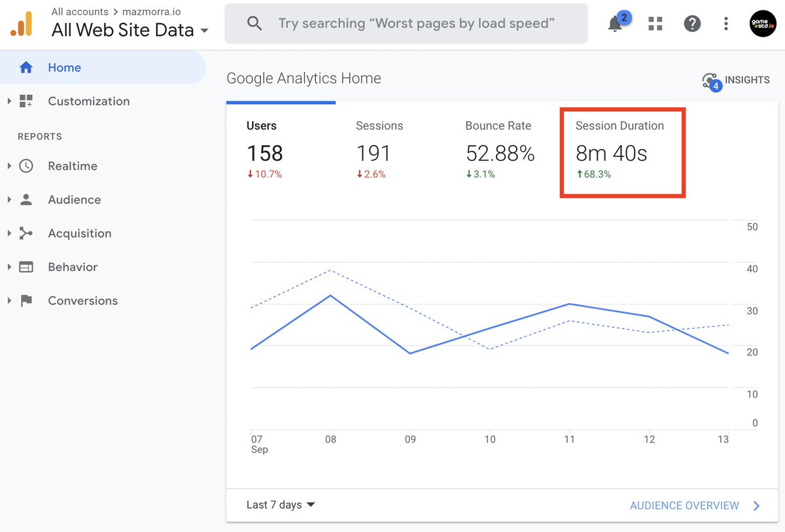This screenshot has height=532, width=785.
Task: Click the All accounts breadcrumb link
Action: click(x=80, y=12)
